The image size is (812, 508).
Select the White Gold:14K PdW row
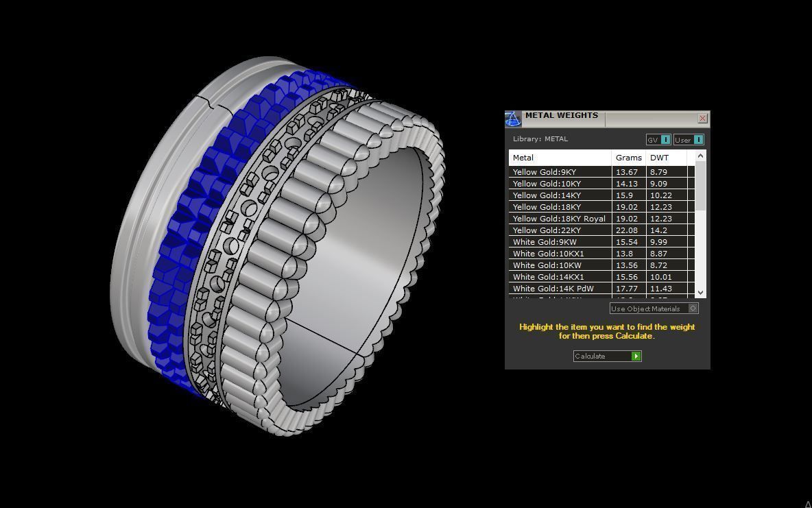[x=601, y=289]
